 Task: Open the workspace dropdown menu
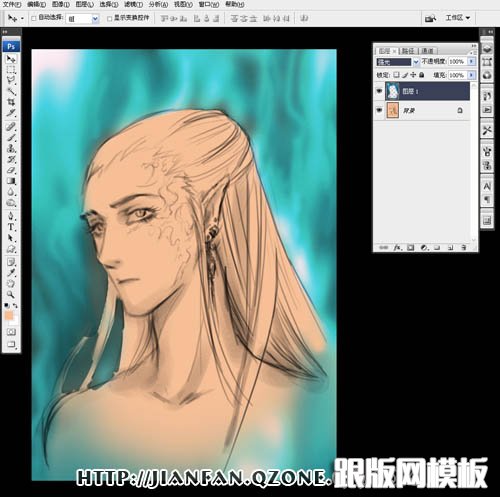pos(458,18)
